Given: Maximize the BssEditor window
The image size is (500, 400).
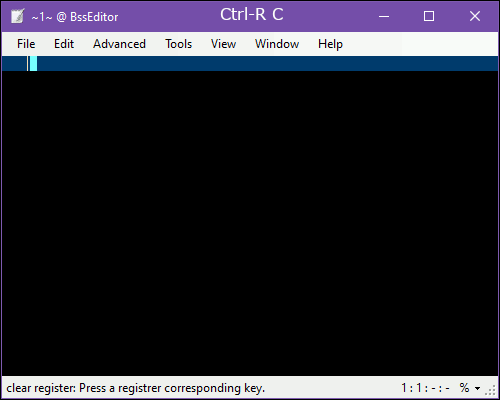Looking at the screenshot, I should coord(429,16).
